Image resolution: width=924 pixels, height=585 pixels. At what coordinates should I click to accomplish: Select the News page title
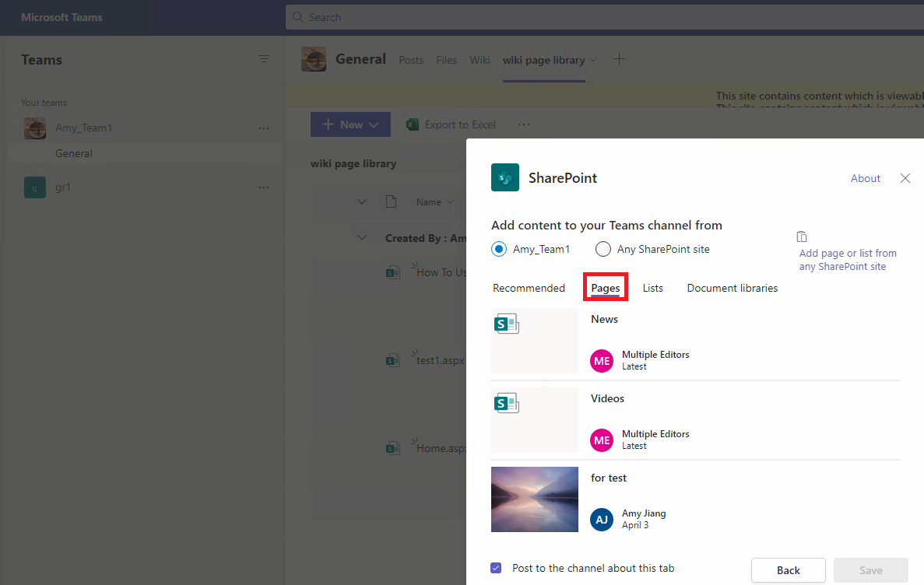tap(604, 319)
